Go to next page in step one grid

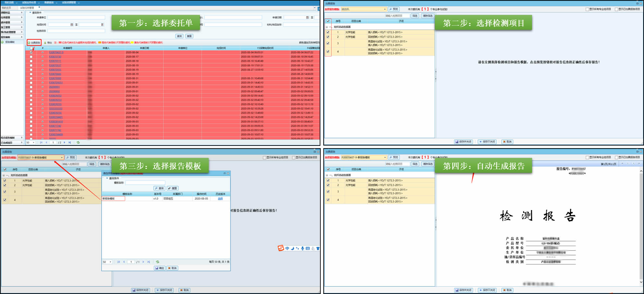click(65, 142)
